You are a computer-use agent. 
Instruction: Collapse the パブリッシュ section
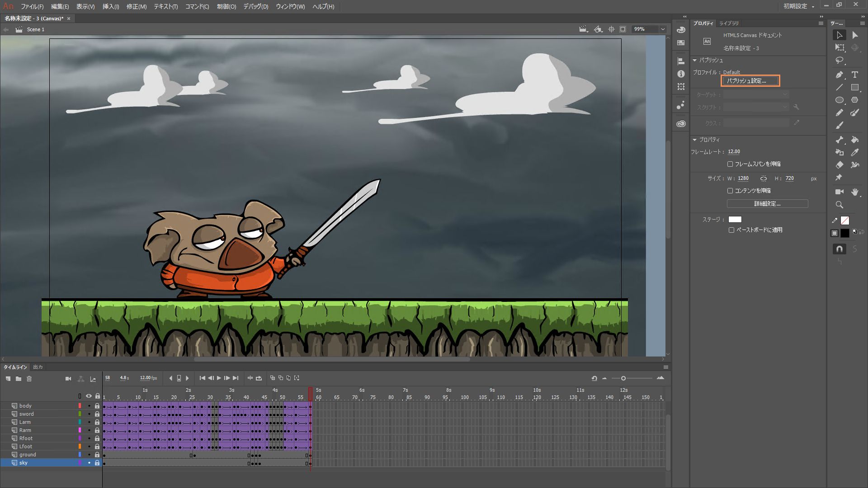(695, 60)
